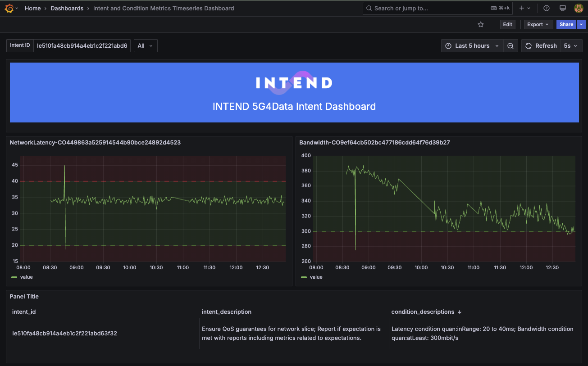This screenshot has height=366, width=588.
Task: Click the Panel Title header
Action: 24,297
